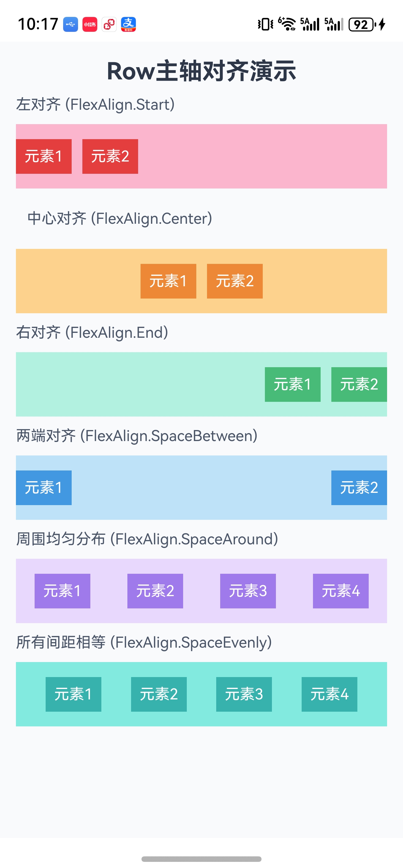Tap 元素3 in the purple SpaceAround row

(x=248, y=591)
